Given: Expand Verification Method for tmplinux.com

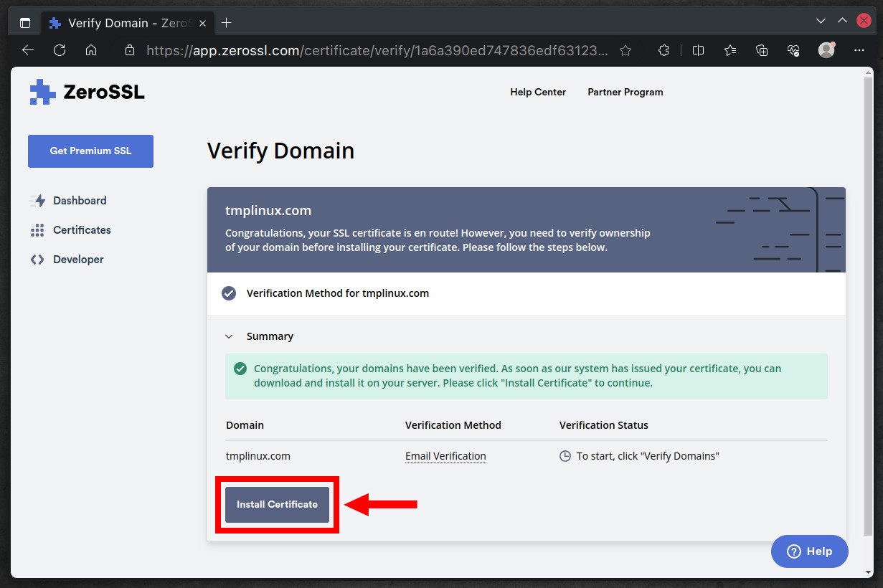Looking at the screenshot, I should tap(527, 293).
